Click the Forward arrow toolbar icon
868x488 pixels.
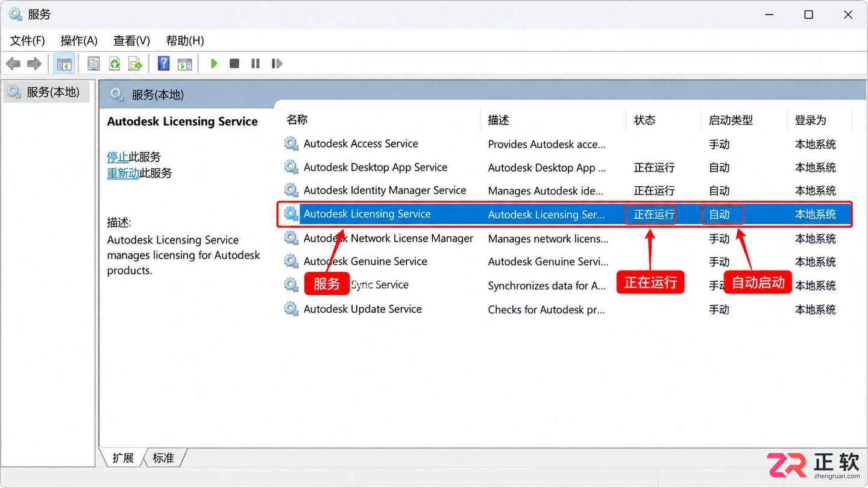(34, 63)
